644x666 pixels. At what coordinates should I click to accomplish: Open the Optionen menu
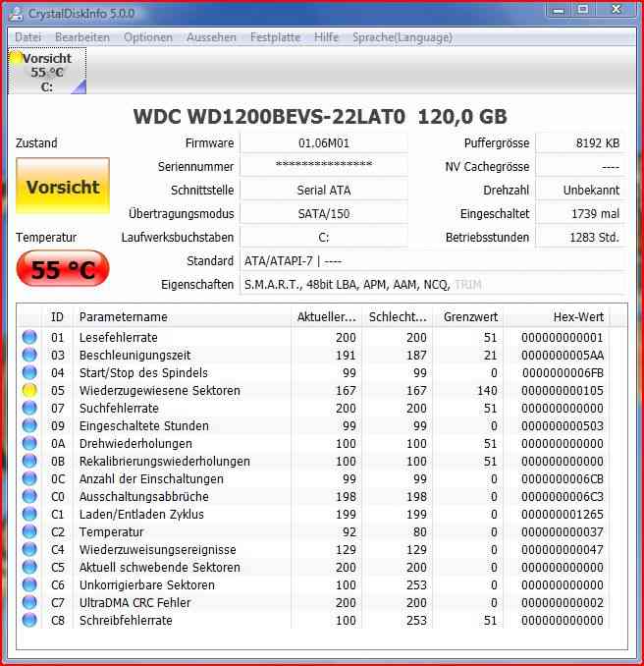tap(148, 37)
